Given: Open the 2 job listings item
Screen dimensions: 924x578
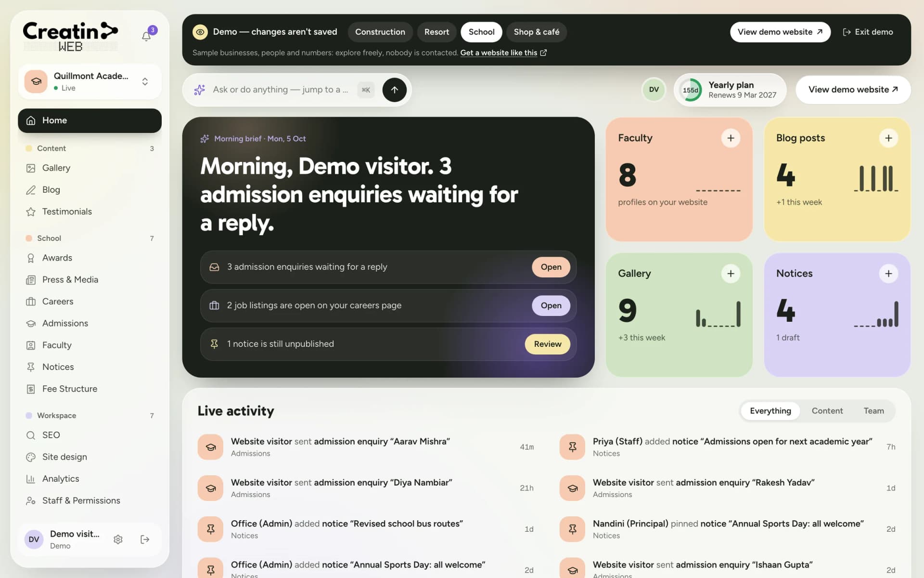Looking at the screenshot, I should pos(551,305).
